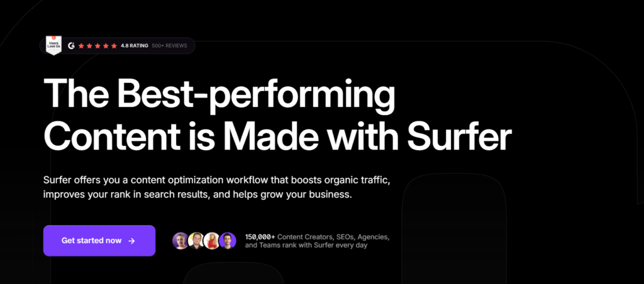Click the second user avatar with yellow background
This screenshot has height=284, width=644.
coord(196,241)
